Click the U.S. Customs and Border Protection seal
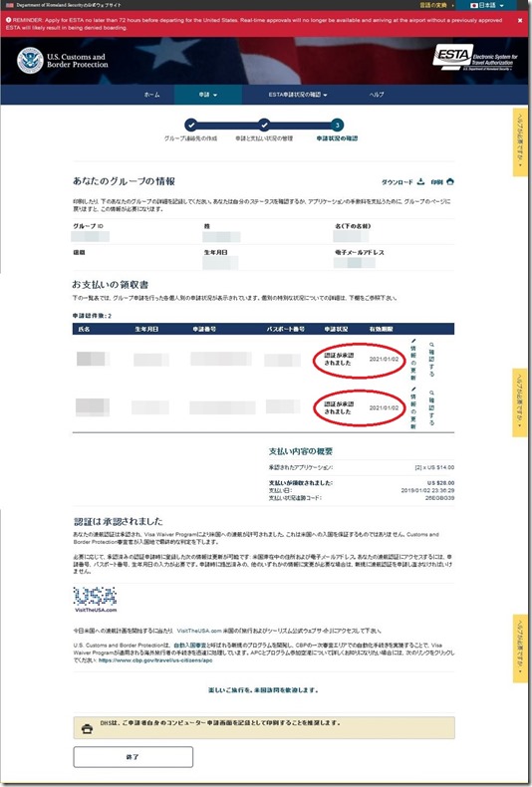The image size is (532, 787). click(30, 61)
